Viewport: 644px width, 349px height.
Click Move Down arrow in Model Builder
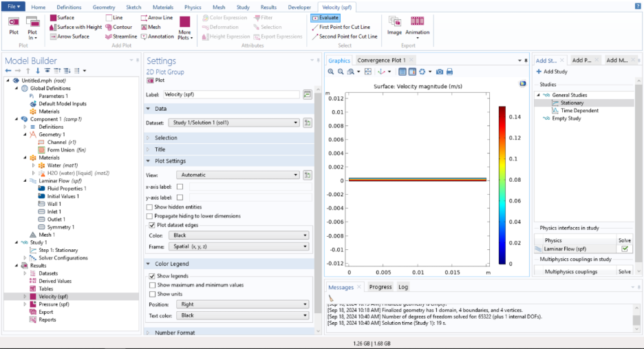click(x=37, y=71)
